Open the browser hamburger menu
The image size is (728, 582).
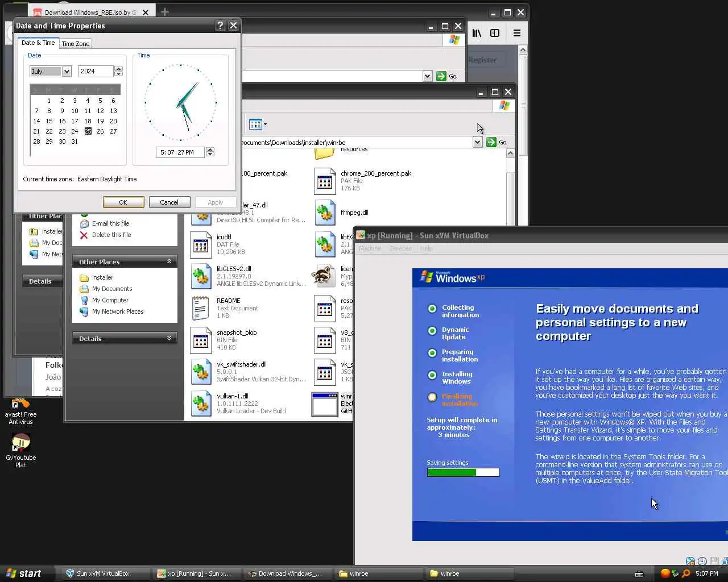(517, 33)
